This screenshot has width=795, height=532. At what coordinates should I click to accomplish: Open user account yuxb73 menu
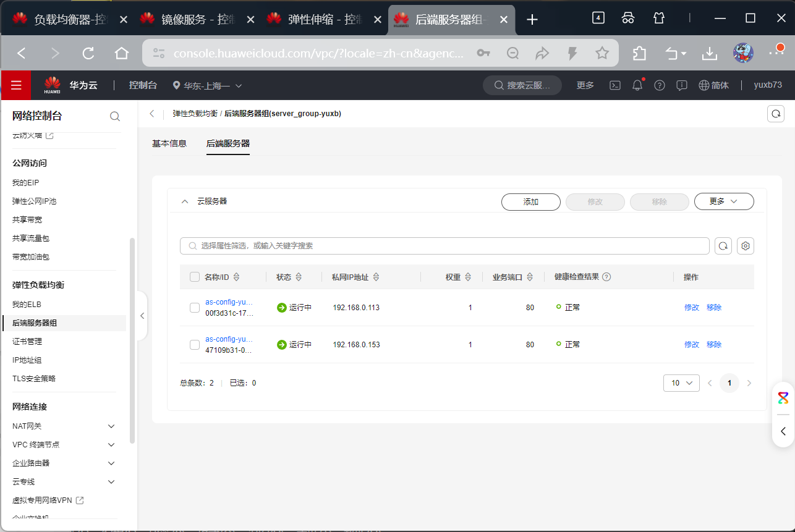768,85
